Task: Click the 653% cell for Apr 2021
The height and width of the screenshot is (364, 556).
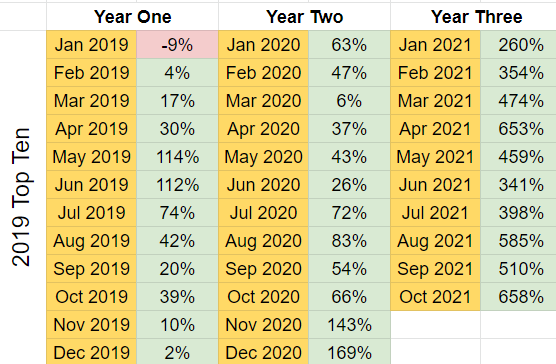Action: point(518,129)
